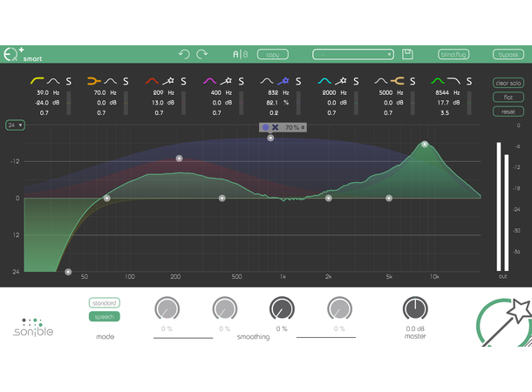Solo the 8544 Hz band

[x=469, y=81]
